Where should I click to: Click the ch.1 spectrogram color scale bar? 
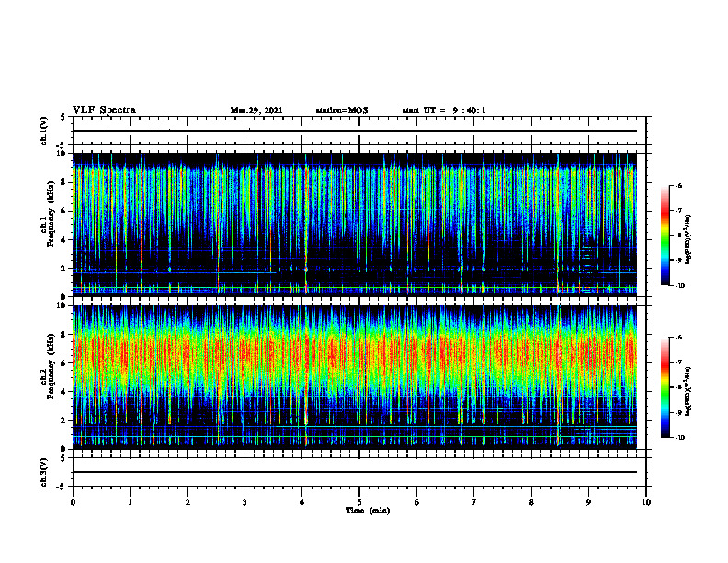point(665,236)
